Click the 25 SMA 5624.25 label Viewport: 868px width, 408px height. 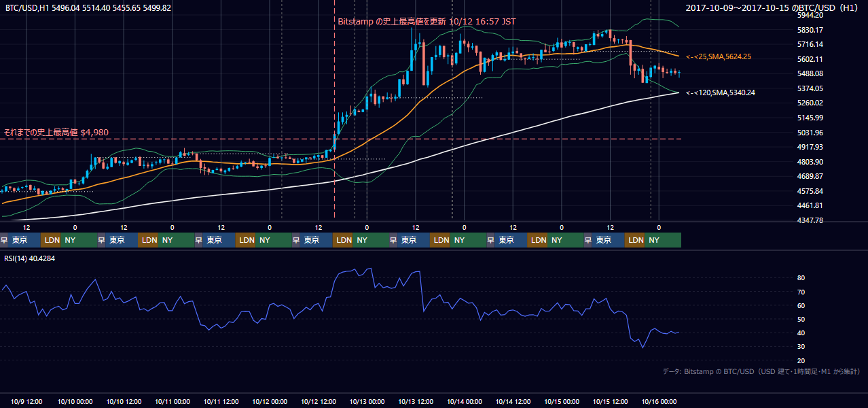(719, 56)
